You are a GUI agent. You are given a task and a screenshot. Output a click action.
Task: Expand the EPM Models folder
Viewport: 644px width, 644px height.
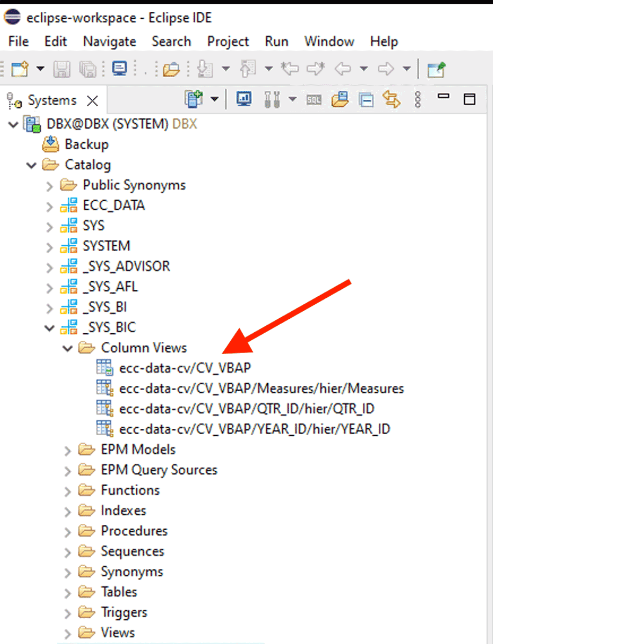tap(68, 451)
